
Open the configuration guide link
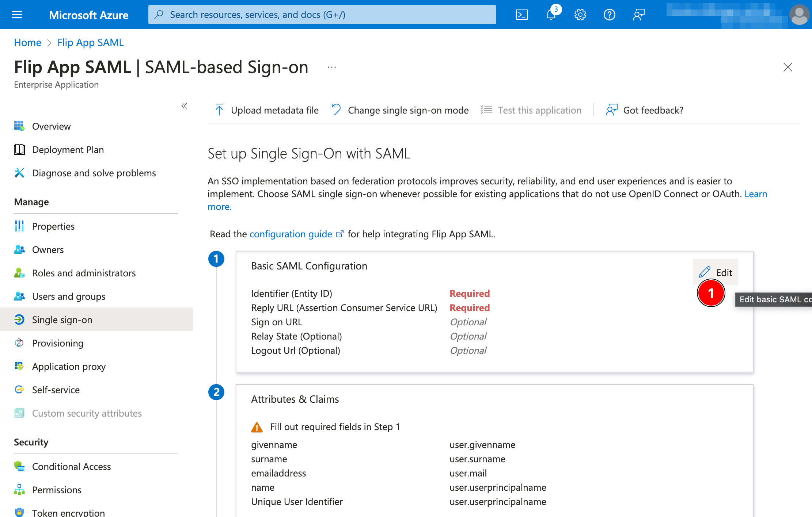point(291,234)
